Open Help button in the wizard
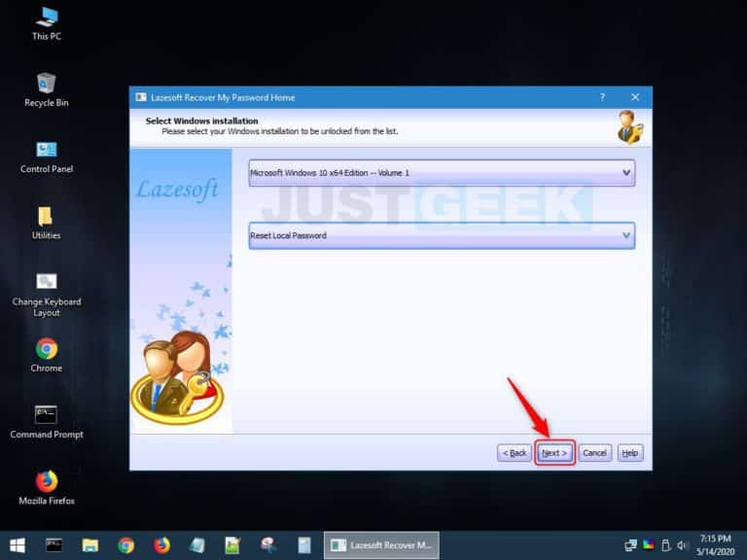747x560 pixels. pos(630,453)
